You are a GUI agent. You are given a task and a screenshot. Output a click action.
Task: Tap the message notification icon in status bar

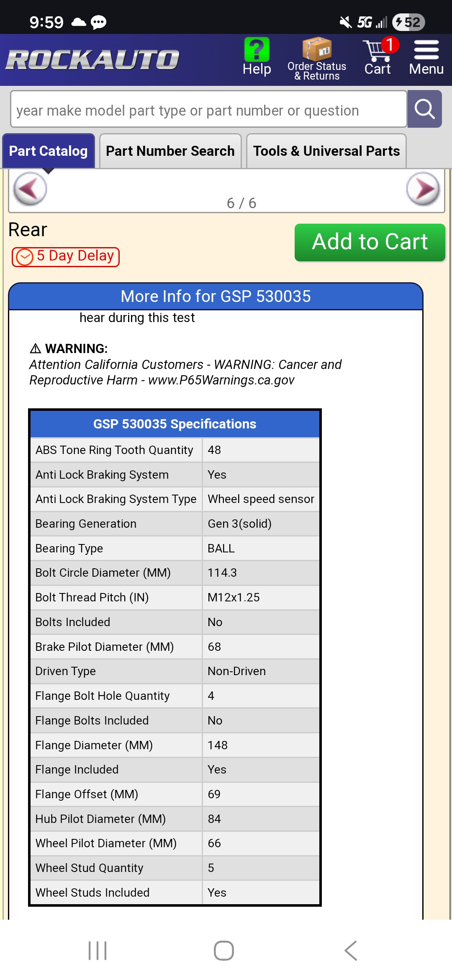pos(99,22)
